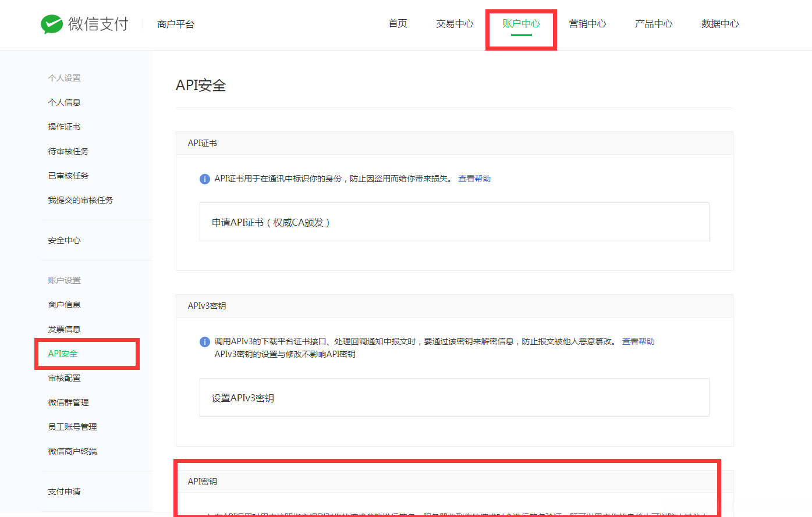Viewport: 812px width, 517px height.
Task: Open 商户信息 under 账户设置
Action: tap(64, 305)
